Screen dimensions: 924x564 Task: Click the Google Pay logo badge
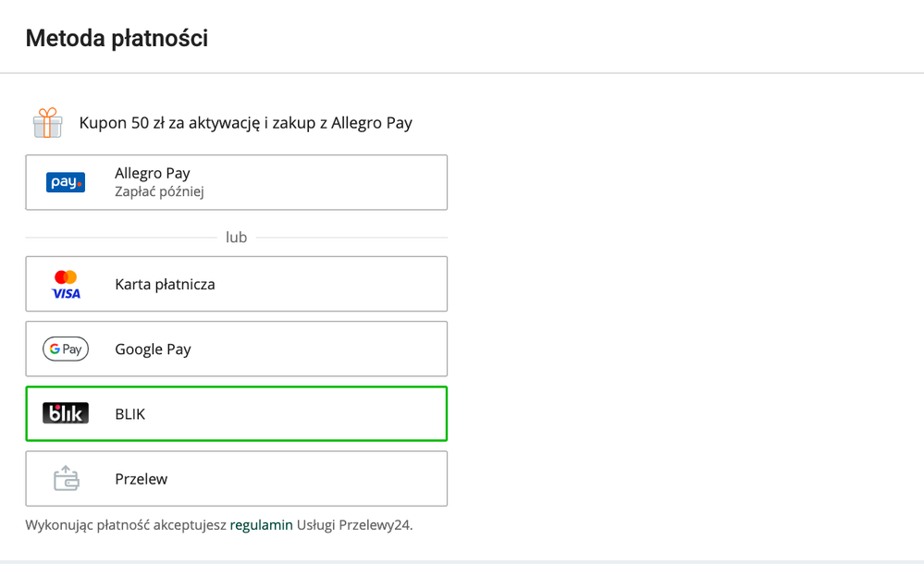(x=66, y=349)
